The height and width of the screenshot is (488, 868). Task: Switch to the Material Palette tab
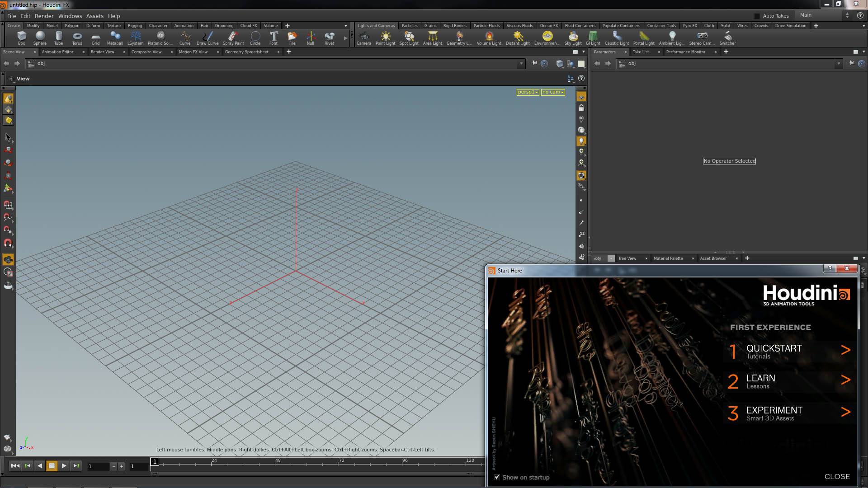[x=668, y=258]
